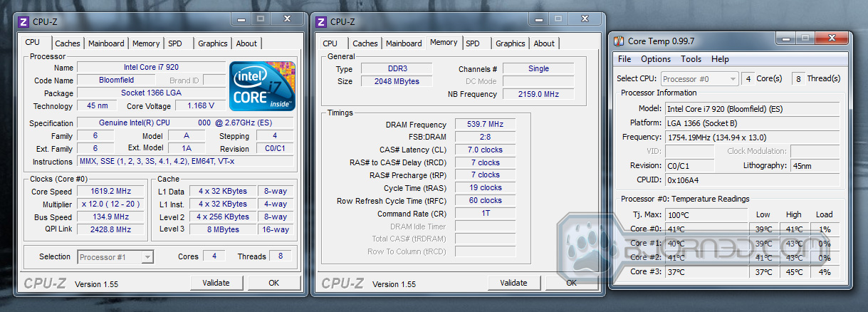Click OK button in Memory CPU-Z window
This screenshot has width=868, height=312.
click(x=571, y=283)
